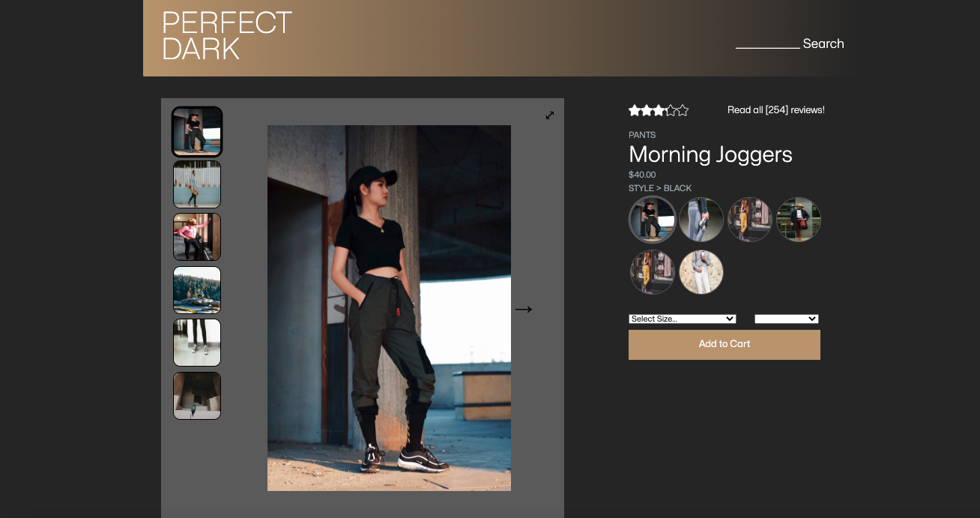Choose the navy coat and red pants style
Screen dimensions: 980x518
click(799, 220)
